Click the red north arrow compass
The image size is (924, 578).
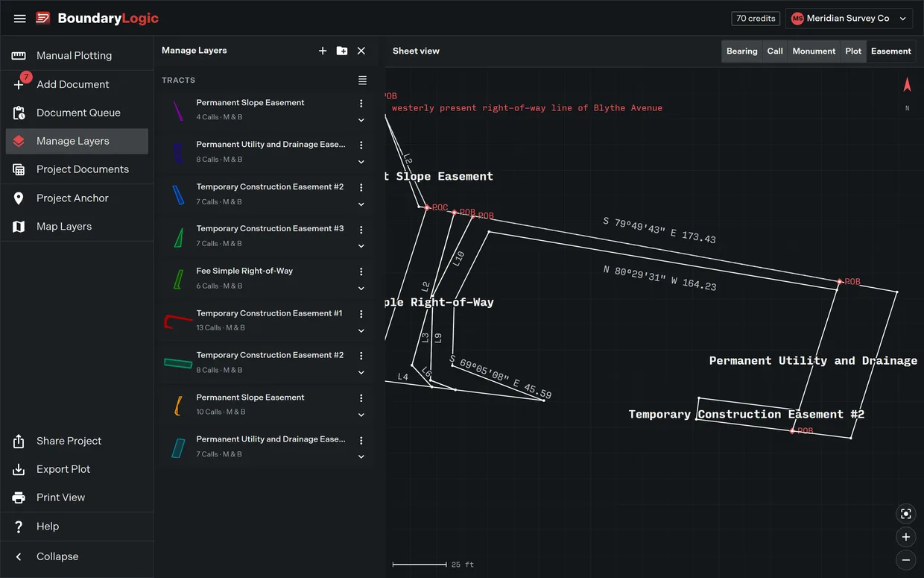click(x=907, y=85)
